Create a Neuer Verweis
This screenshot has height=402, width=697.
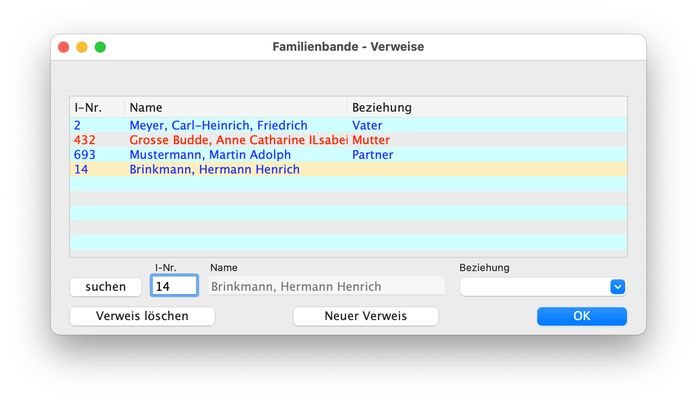[x=365, y=316]
